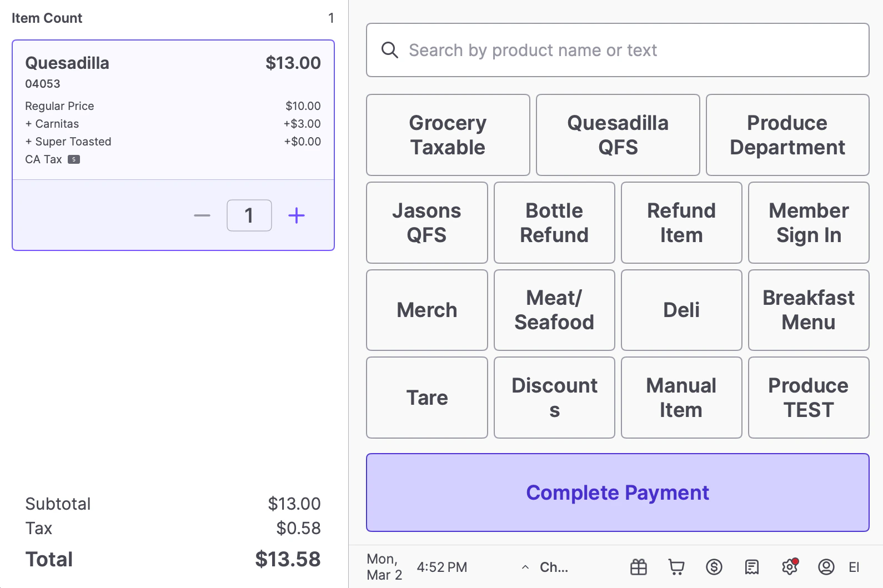Increase Quesadilla quantity with plus button
Screen dimensions: 883x588
click(x=297, y=215)
